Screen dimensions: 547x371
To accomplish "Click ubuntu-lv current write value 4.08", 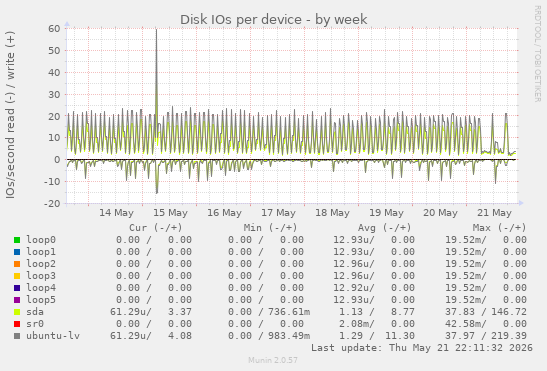I will point(180,335).
